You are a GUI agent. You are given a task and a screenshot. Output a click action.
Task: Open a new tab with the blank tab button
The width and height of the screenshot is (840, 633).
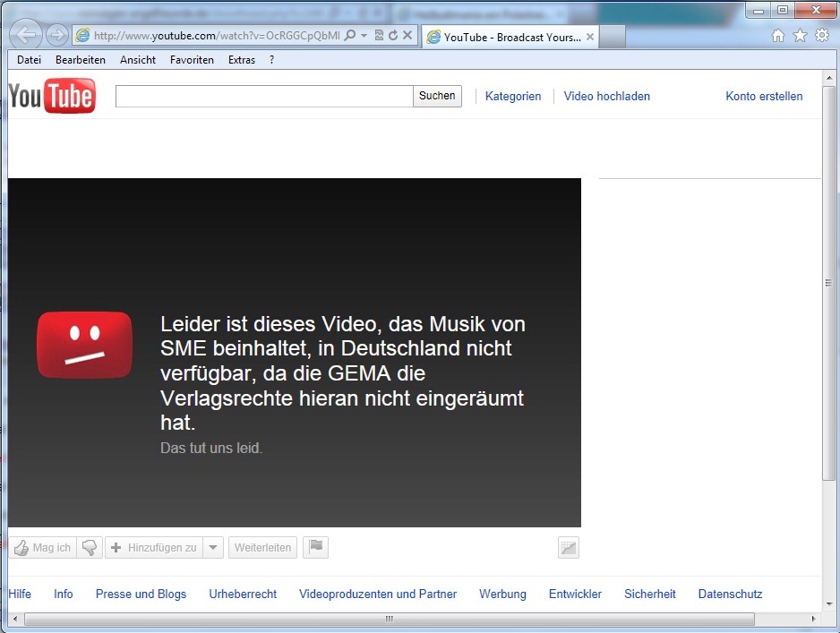(x=612, y=37)
